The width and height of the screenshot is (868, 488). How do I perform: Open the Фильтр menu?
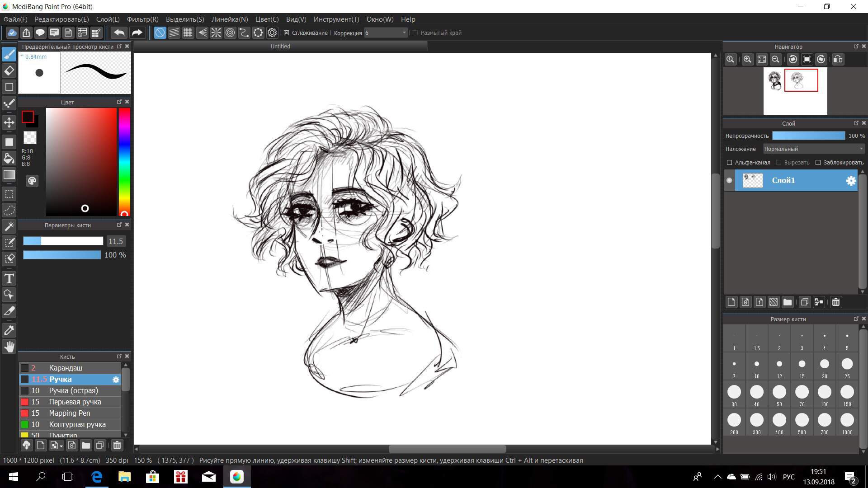142,19
